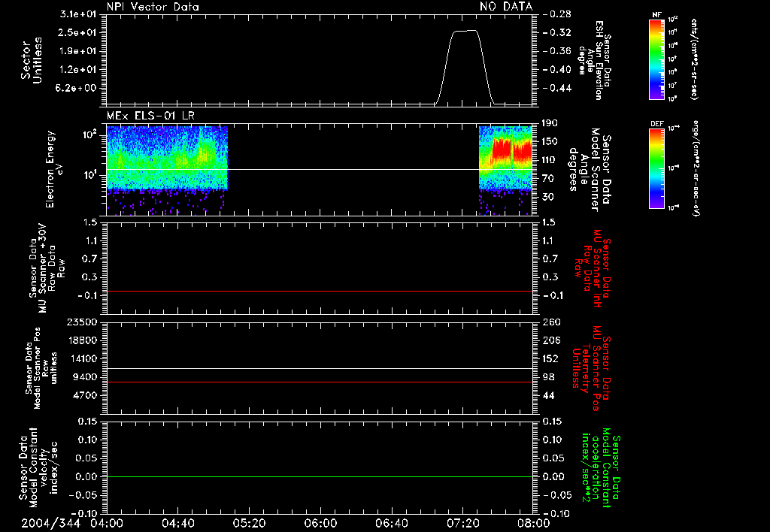Image resolution: width=770 pixels, height=532 pixels.
Task: Click the red line in the MU Scanner +30V panel
Action: (x=319, y=291)
